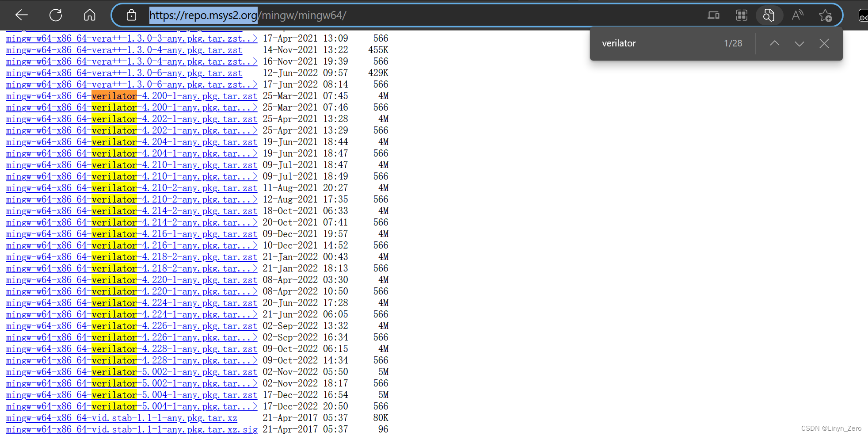Open vera++-1.3.0-4 pkg.tar.zst link
Viewport: 868px width, 436px height.
pos(124,50)
